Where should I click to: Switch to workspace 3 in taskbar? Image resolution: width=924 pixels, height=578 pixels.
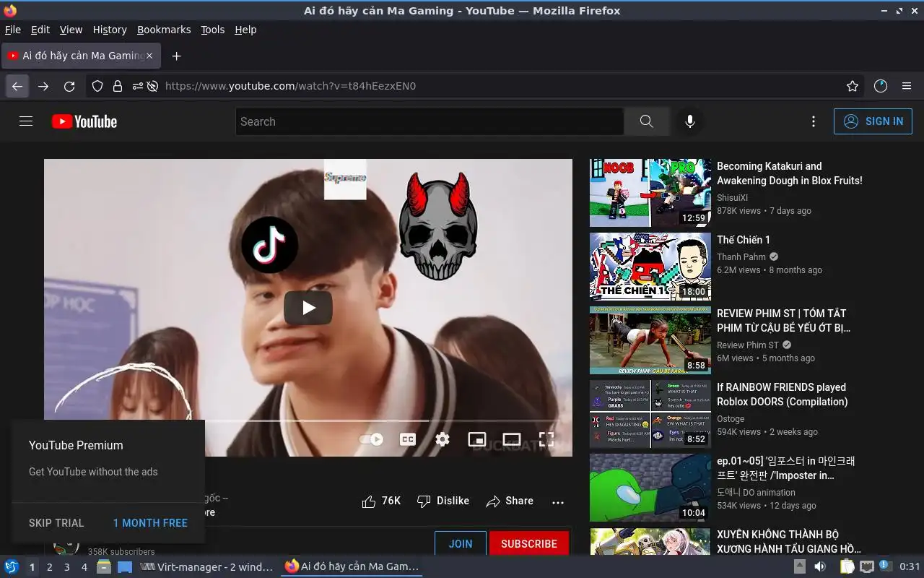coord(66,567)
